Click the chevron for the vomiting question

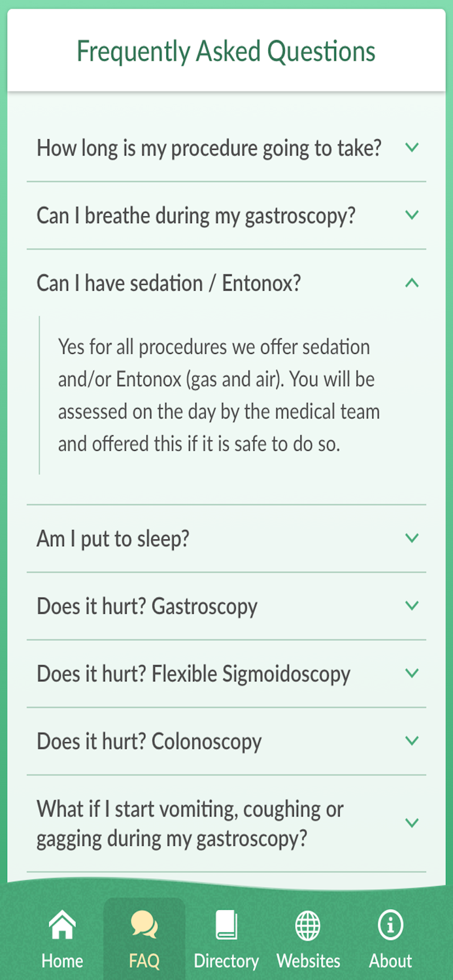pos(412,823)
